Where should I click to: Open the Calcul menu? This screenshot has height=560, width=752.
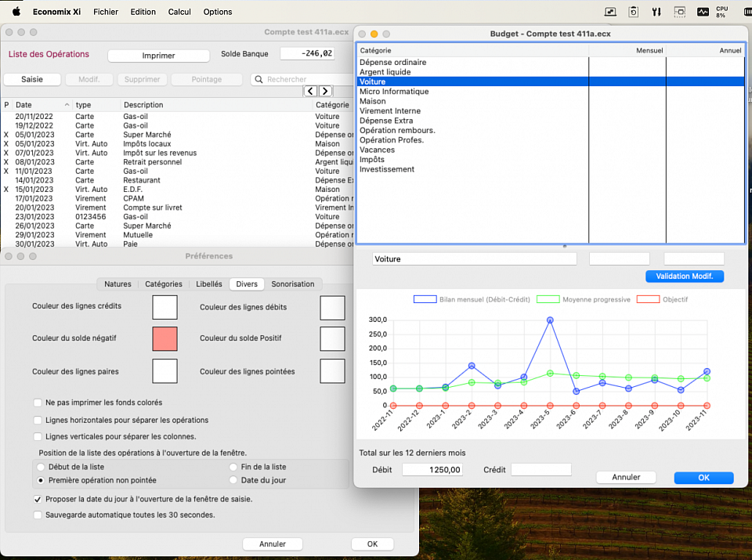click(x=179, y=12)
